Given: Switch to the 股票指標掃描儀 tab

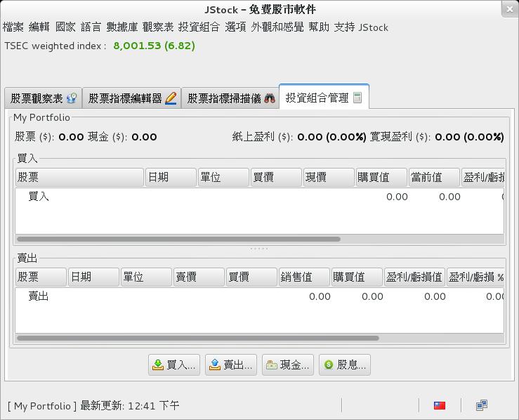Looking at the screenshot, I should coord(230,98).
